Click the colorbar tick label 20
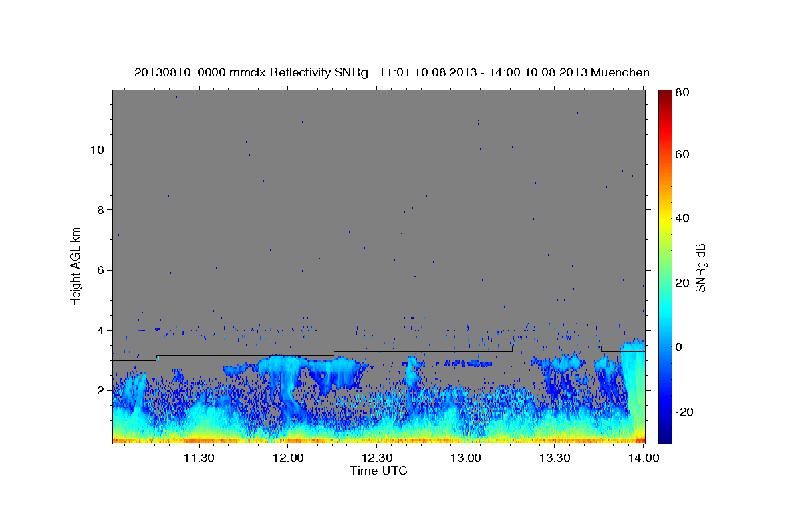The image size is (798, 532). pos(683,283)
